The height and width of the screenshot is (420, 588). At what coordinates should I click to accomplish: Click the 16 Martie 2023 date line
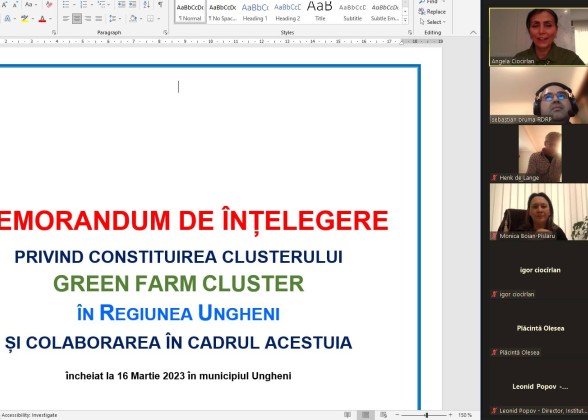tap(178, 376)
